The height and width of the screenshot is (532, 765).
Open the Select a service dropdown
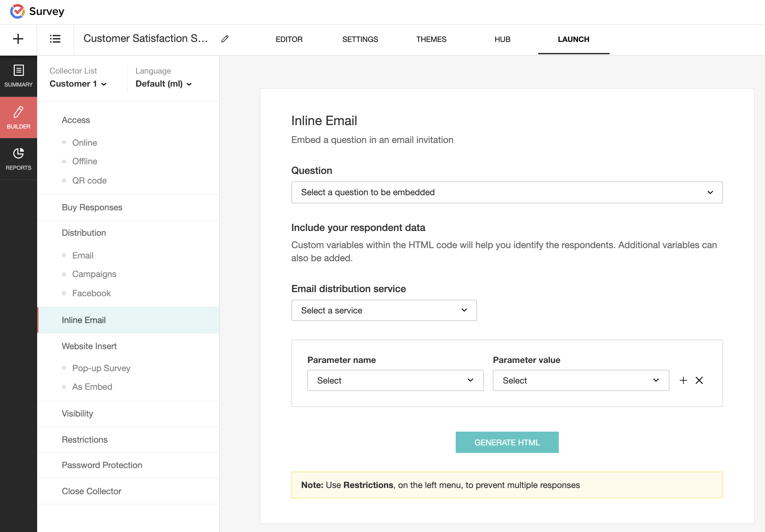point(384,310)
